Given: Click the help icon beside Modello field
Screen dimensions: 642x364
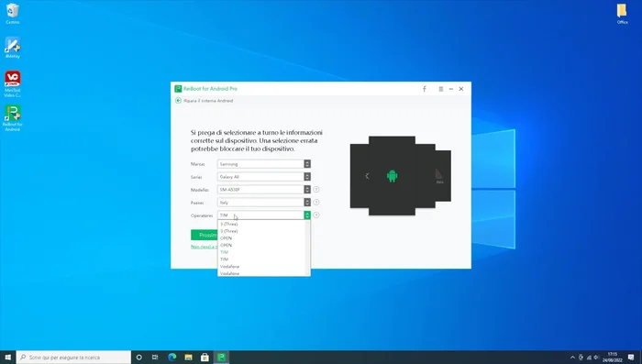Looking at the screenshot, I should pyautogui.click(x=316, y=190).
